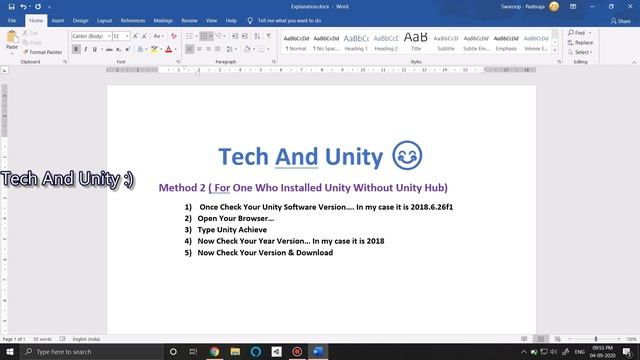Click the Paste clipboard icon
This screenshot has height=360, width=640.
(x=12, y=37)
